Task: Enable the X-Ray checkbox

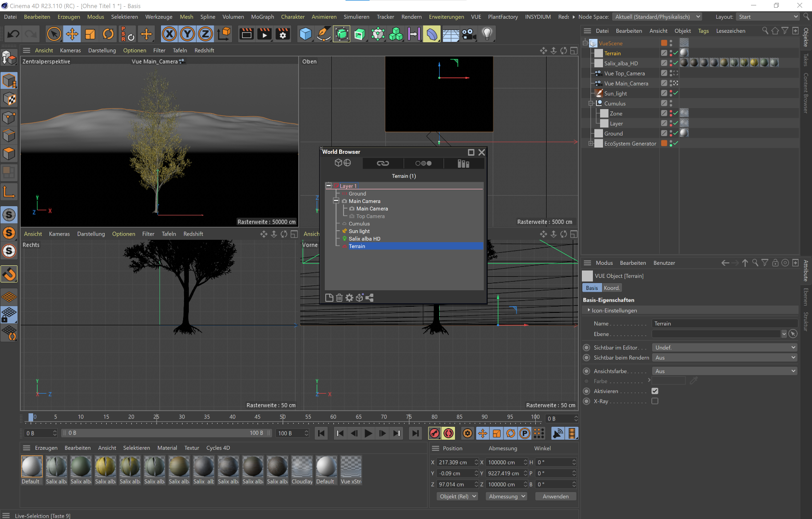Action: (x=655, y=401)
